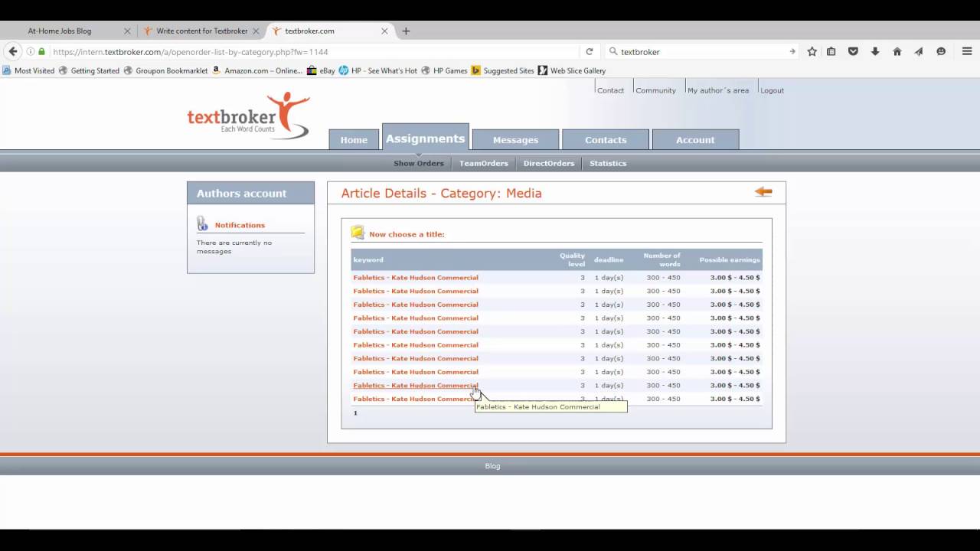This screenshot has width=980, height=551.
Task: Open the Contacts navigation tab
Action: click(606, 139)
